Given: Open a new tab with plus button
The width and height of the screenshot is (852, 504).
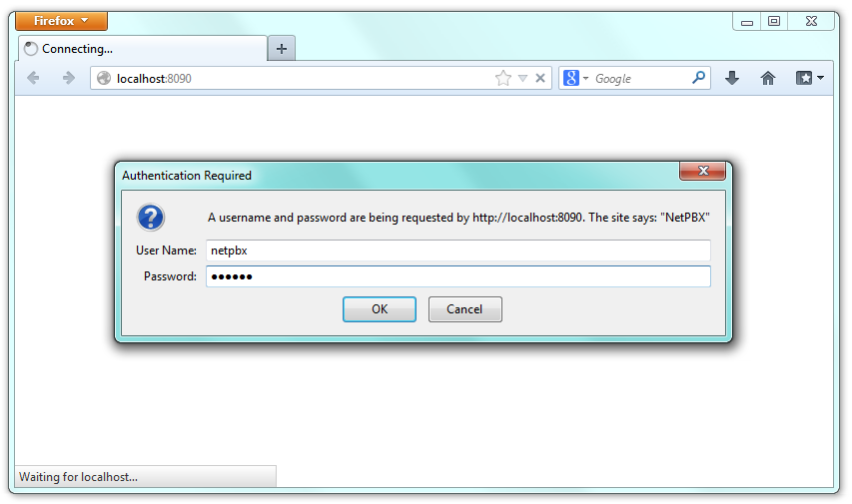Looking at the screenshot, I should pyautogui.click(x=282, y=48).
